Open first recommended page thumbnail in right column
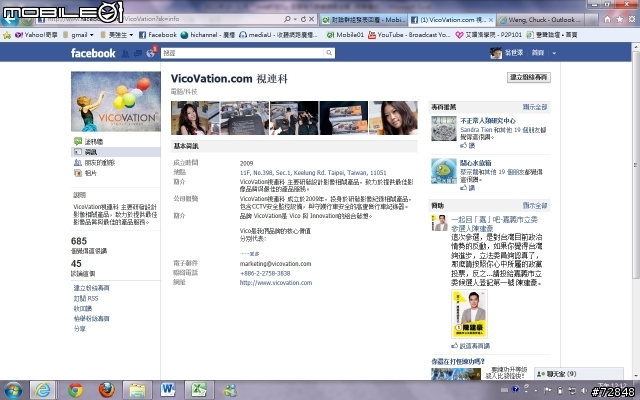The height and width of the screenshot is (400, 640). (x=444, y=129)
